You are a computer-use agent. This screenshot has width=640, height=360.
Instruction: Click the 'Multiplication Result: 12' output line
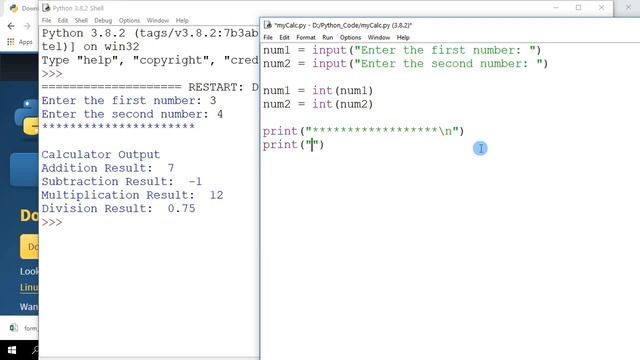(x=132, y=195)
